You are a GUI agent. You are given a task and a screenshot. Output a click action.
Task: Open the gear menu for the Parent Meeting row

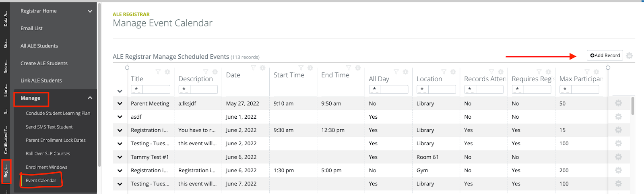[x=619, y=103]
